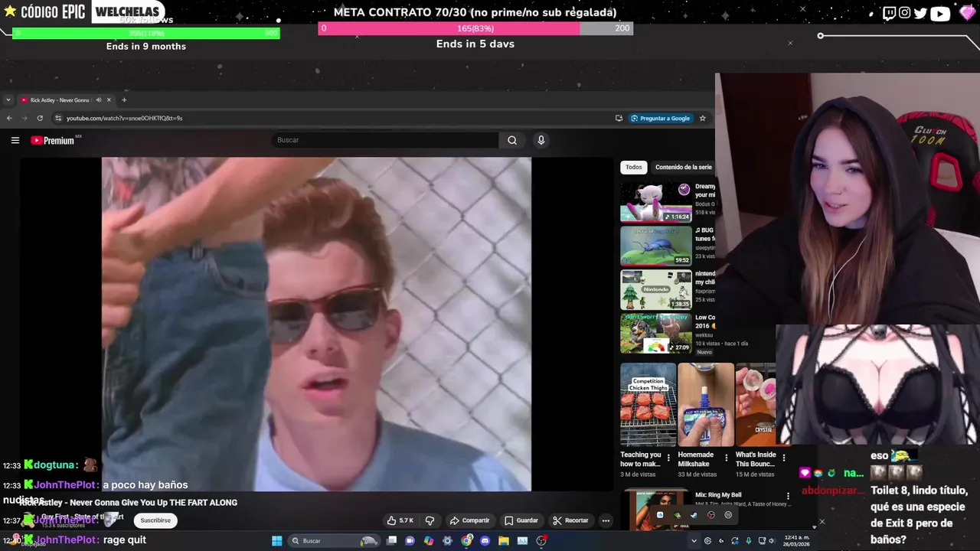This screenshot has height=551, width=980.
Task: Click the Twitch icon in stream overlay
Action: 889,13
